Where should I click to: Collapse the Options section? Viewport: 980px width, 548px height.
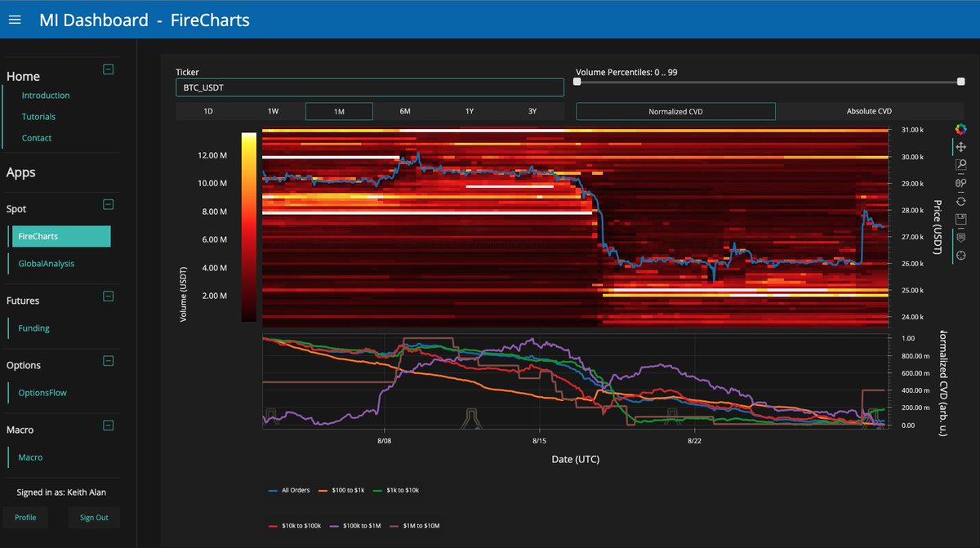click(x=108, y=361)
